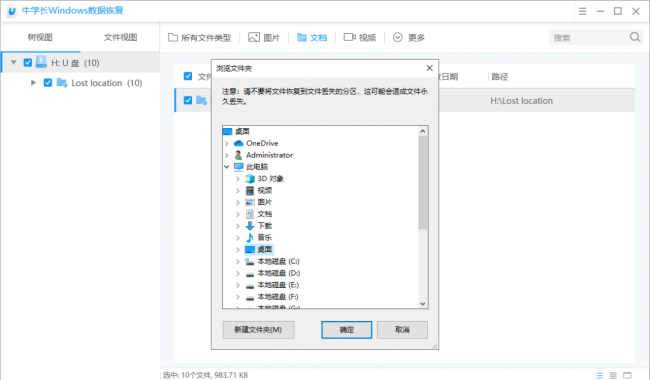Click the search magnifier icon
The width and height of the screenshot is (650, 380).
[635, 37]
